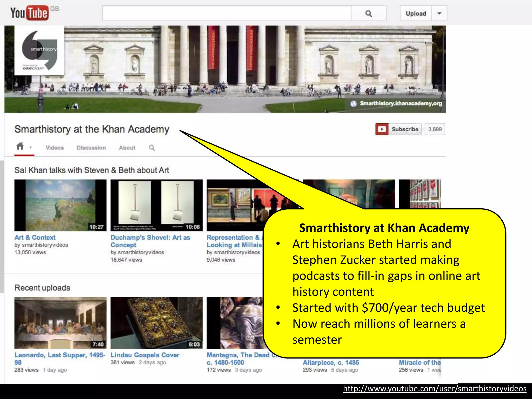This screenshot has width=532, height=399.
Task: Open the Leonardo, Last Supper, 1495-98 link
Action: 60,358
